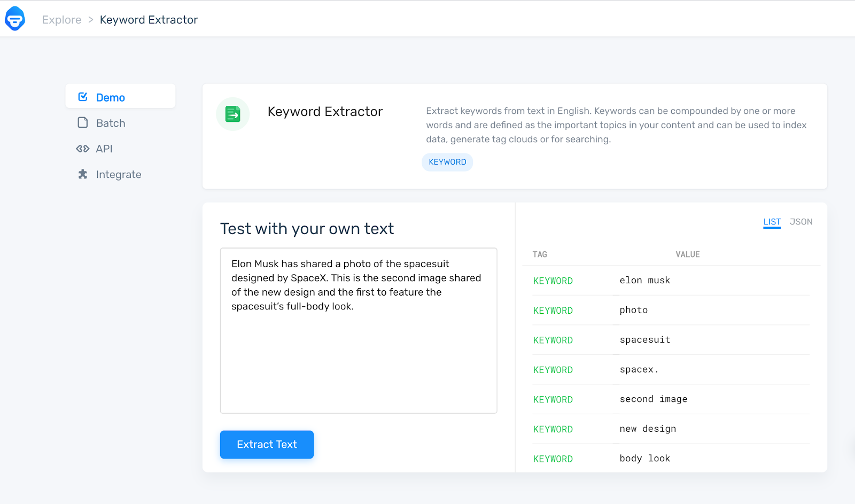Viewport: 855px width, 504px height.
Task: Click the TAG column header
Action: click(x=540, y=254)
